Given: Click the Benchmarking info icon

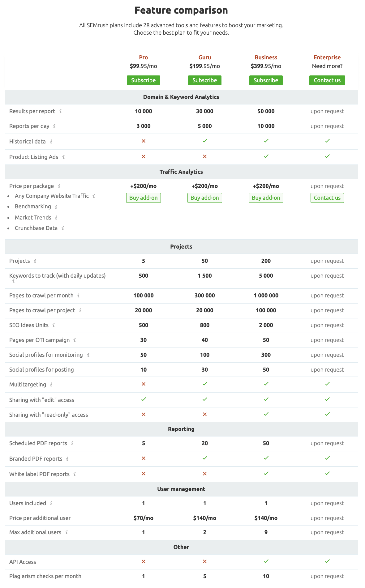Looking at the screenshot, I should coord(56,207).
